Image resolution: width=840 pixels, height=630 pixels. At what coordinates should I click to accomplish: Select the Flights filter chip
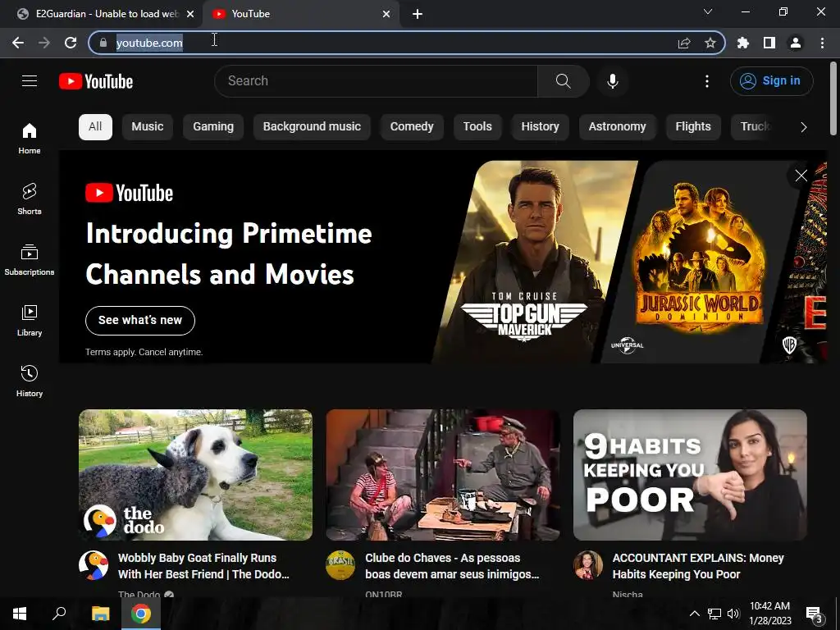[x=693, y=127]
